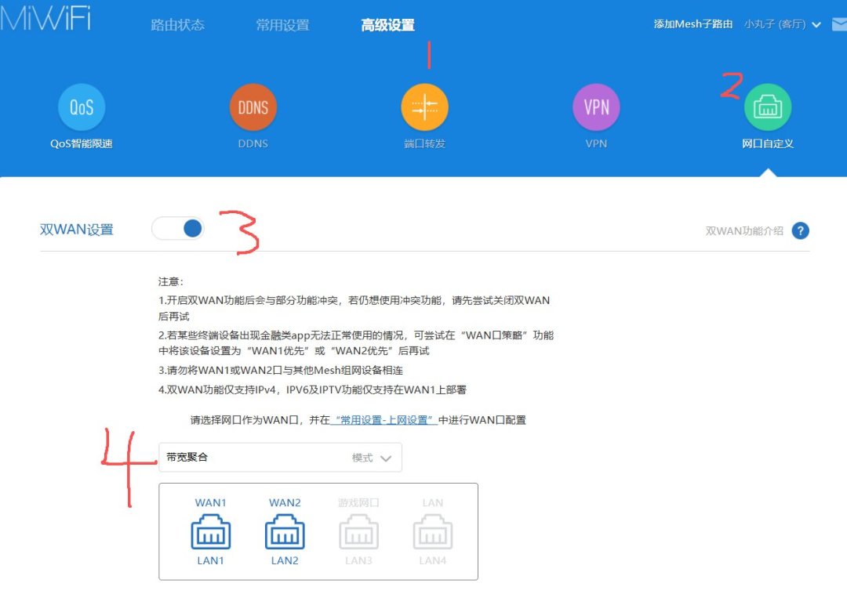
Task: Open the DDNS settings icon
Action: 253,107
